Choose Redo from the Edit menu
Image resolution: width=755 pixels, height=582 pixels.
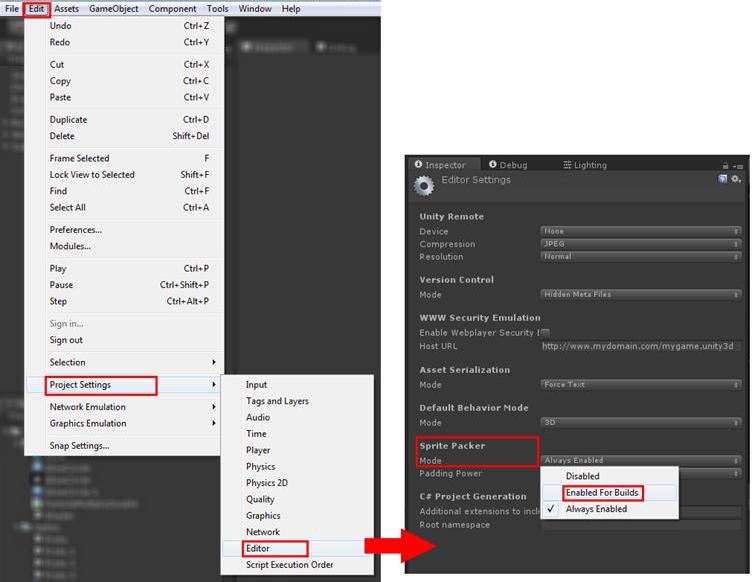click(x=125, y=42)
